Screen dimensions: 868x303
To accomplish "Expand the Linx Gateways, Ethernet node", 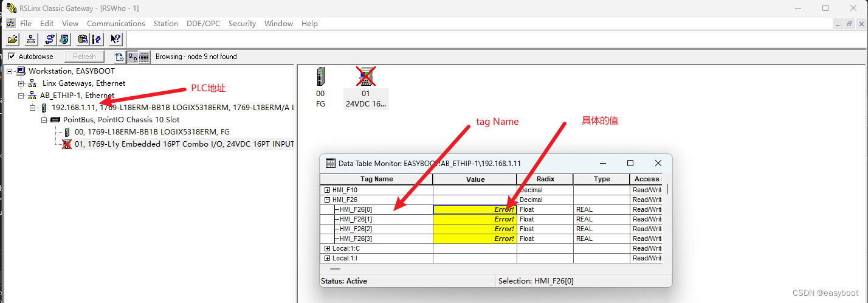I will (21, 83).
